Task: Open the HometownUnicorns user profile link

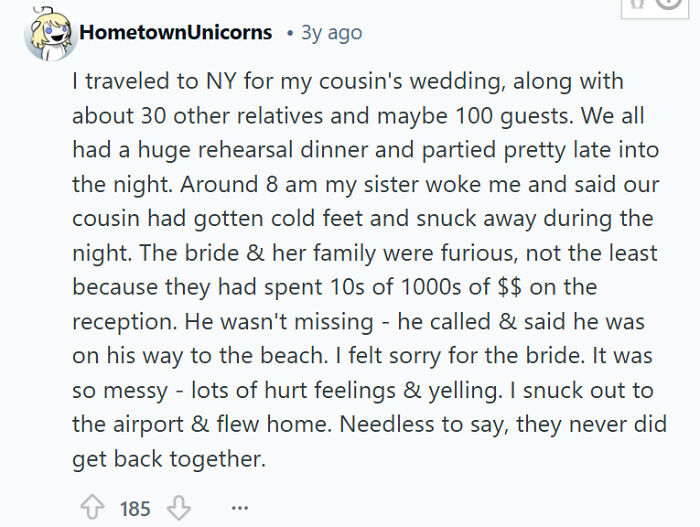Action: [175, 32]
